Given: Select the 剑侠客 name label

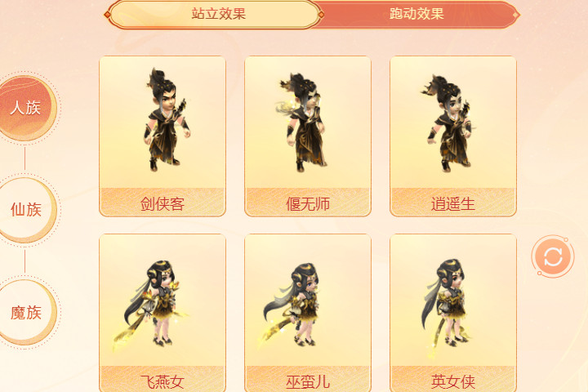Looking at the screenshot, I should 163,204.
